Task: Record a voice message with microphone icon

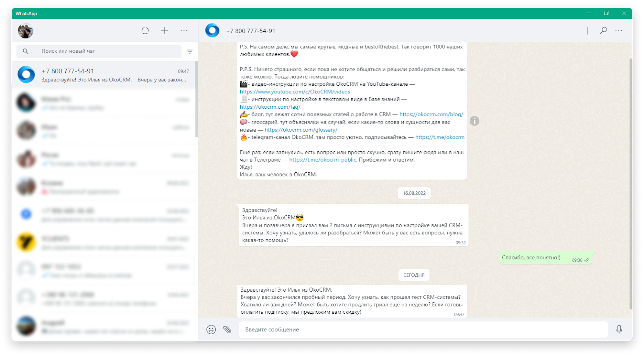Action: [619, 329]
